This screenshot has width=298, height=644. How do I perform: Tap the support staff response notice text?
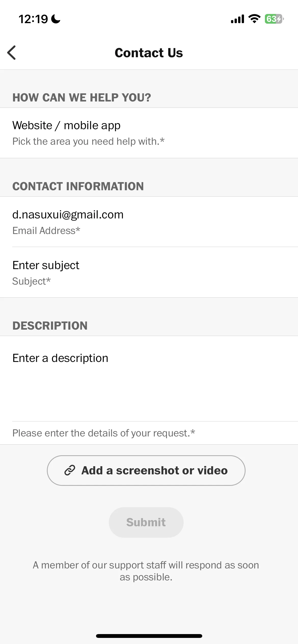tap(146, 571)
